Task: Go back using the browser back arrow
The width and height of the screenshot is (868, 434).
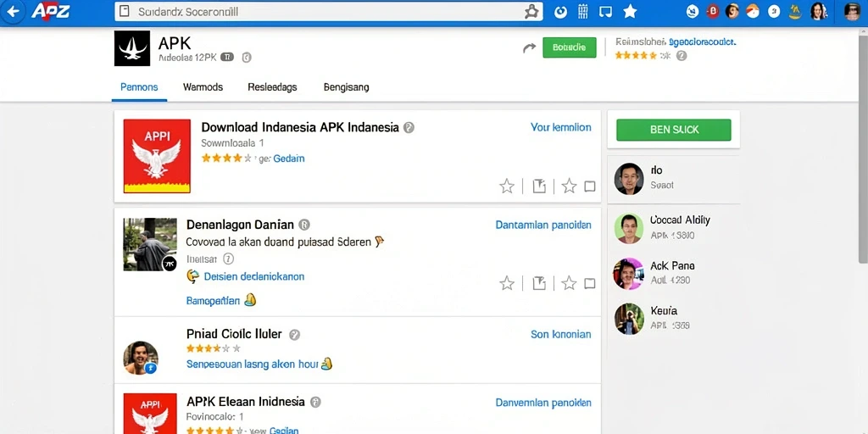Action: pyautogui.click(x=13, y=12)
